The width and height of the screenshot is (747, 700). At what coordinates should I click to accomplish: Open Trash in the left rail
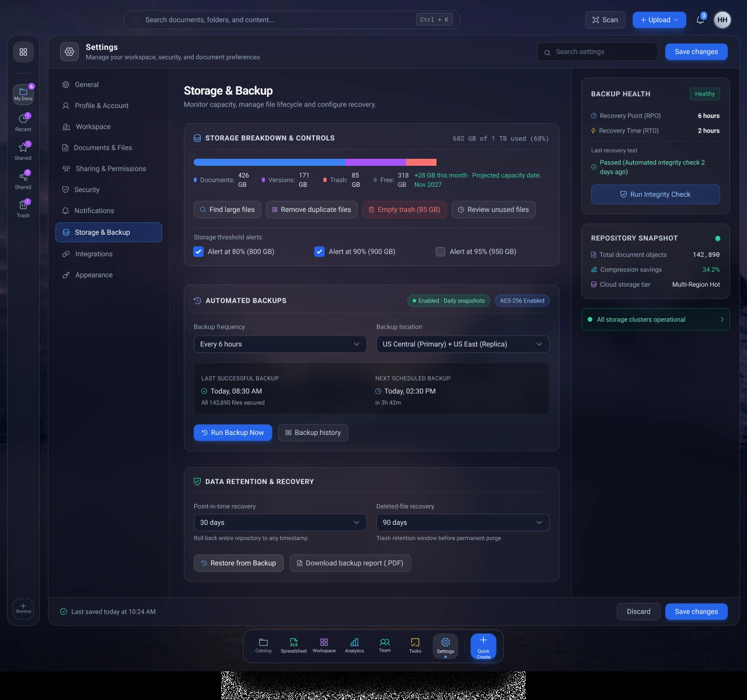23,208
